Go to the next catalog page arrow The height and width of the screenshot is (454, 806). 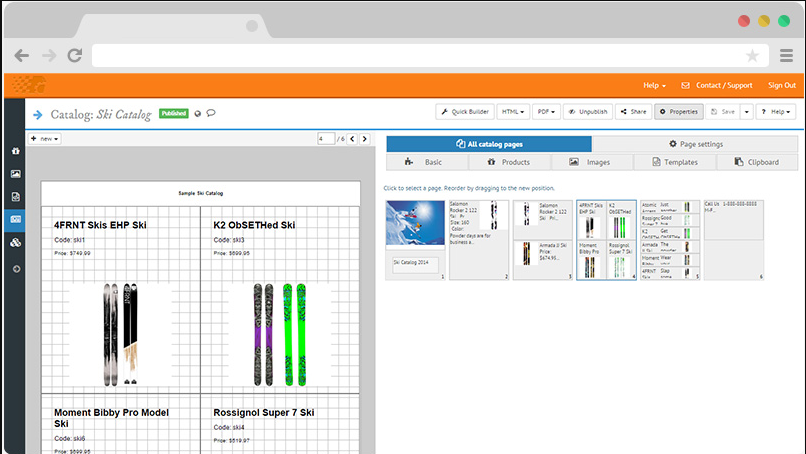point(367,138)
